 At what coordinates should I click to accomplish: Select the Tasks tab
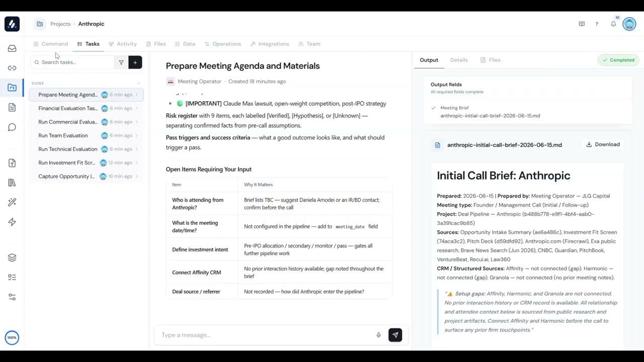(89, 44)
